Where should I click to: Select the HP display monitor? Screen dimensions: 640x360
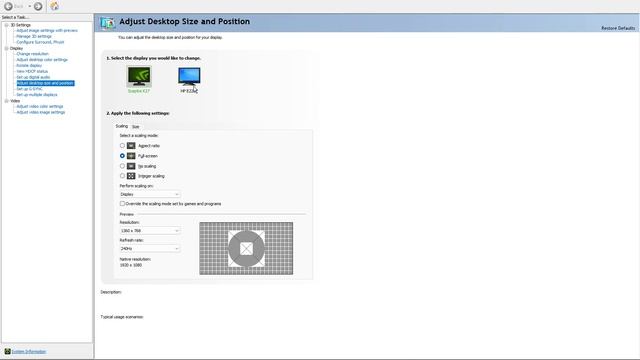click(x=189, y=77)
